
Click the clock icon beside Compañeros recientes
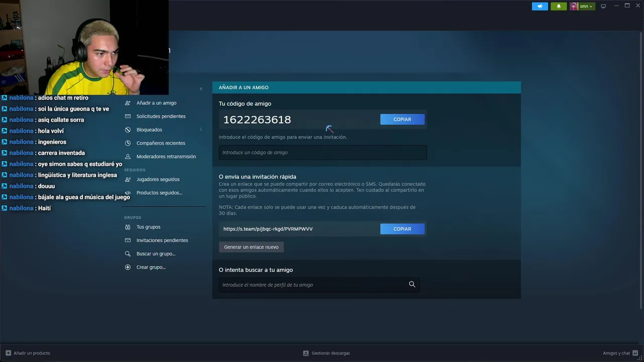point(128,143)
